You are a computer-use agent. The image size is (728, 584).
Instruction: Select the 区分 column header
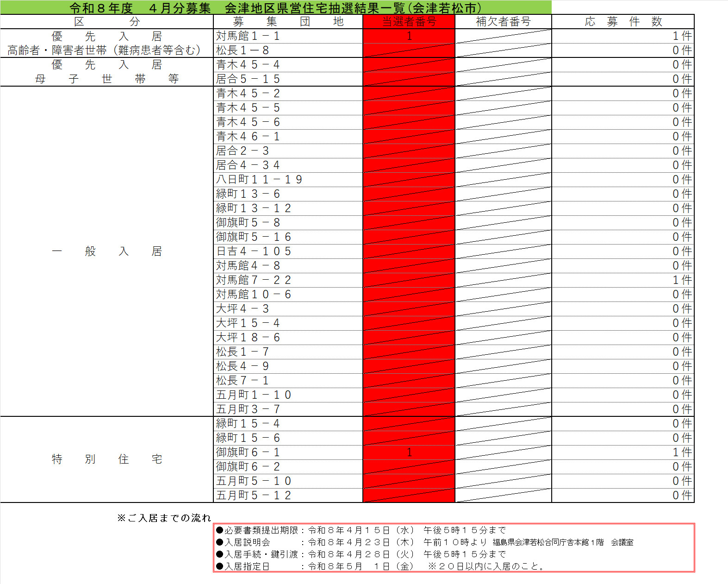pos(106,22)
